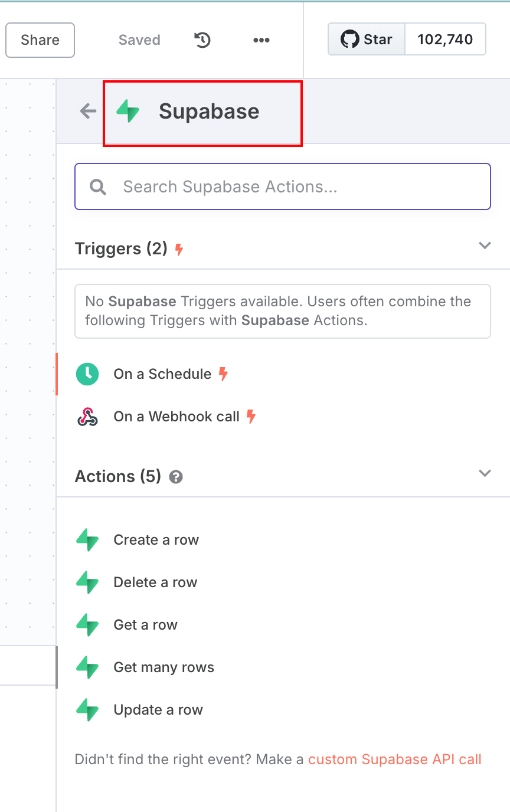Screen dimensions: 510x812
Task: Click the Webhook trigger icon
Action: [87, 417]
